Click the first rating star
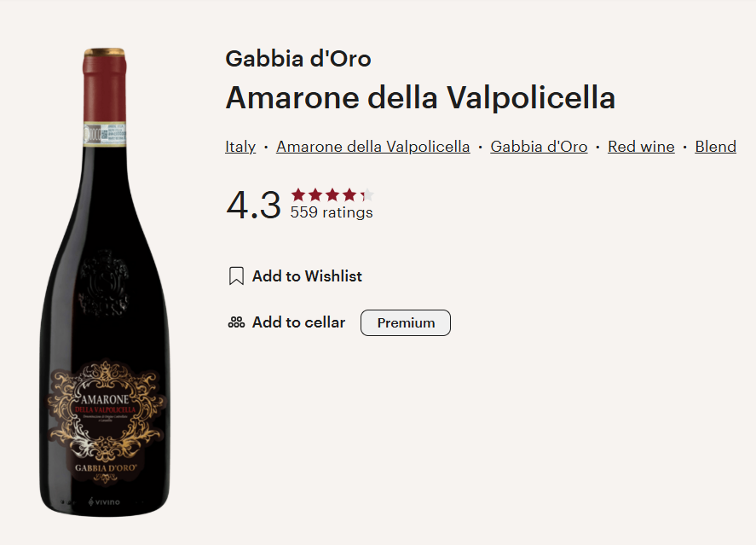 click(298, 194)
